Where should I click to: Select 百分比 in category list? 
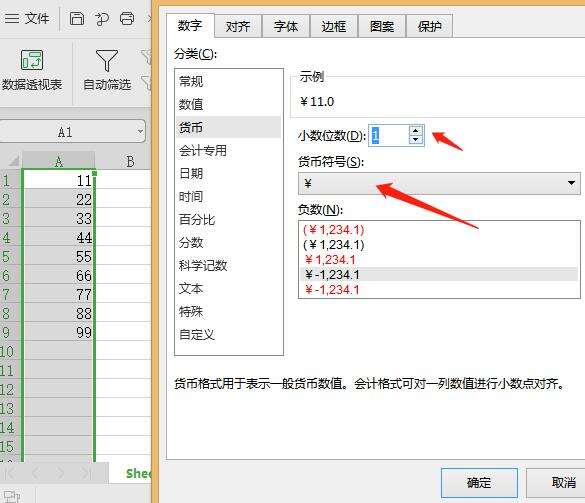click(x=197, y=220)
